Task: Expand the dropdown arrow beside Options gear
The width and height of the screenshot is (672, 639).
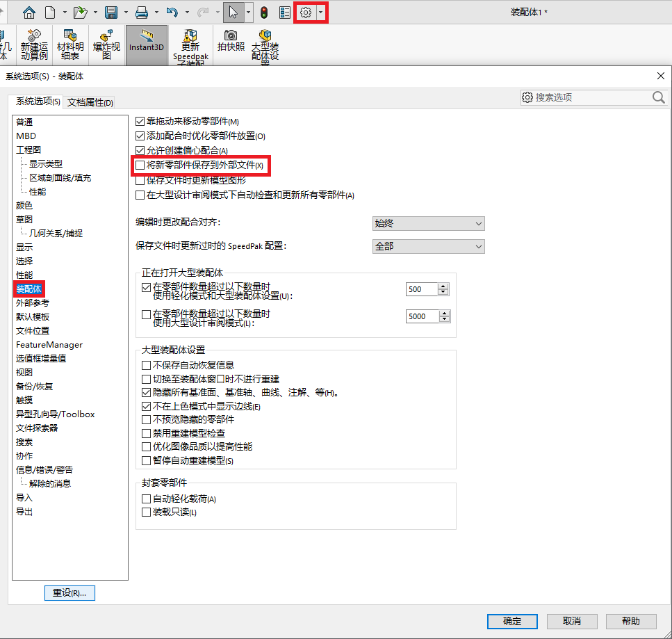Action: (320, 13)
